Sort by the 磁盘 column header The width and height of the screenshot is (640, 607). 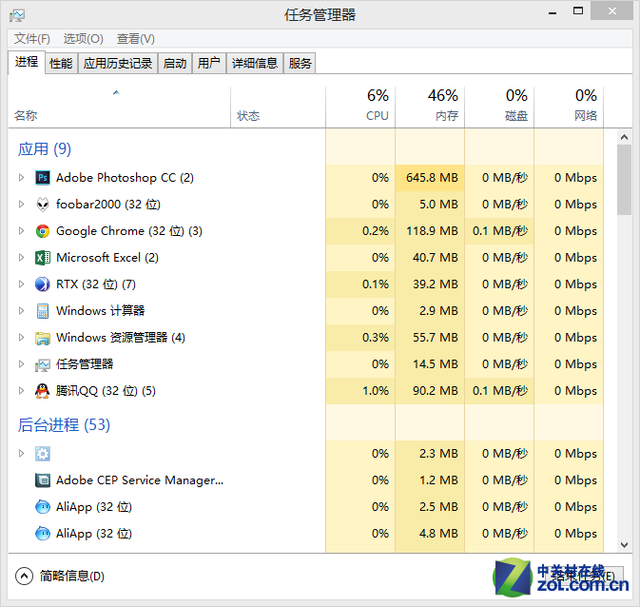tap(499, 107)
